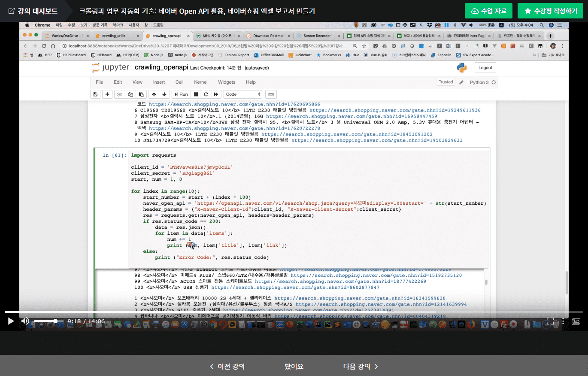
Task: Go to 이전 강의
Action: (227, 366)
